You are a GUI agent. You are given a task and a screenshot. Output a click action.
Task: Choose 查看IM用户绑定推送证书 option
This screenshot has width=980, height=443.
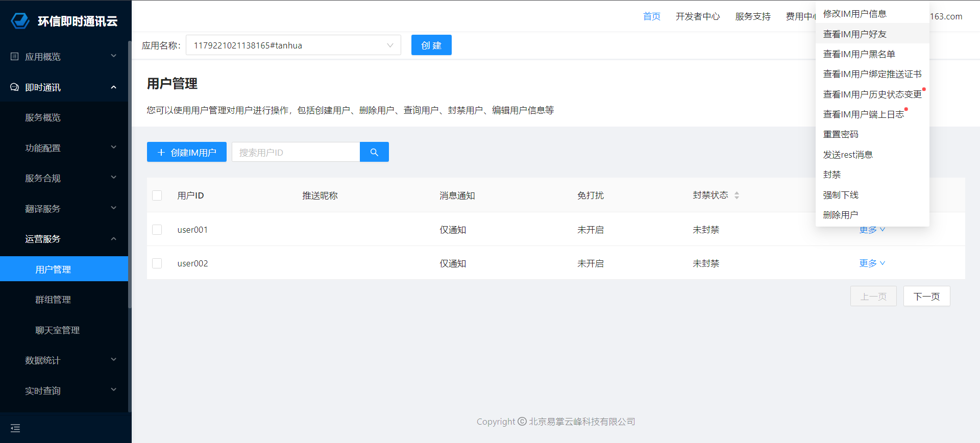pos(872,74)
